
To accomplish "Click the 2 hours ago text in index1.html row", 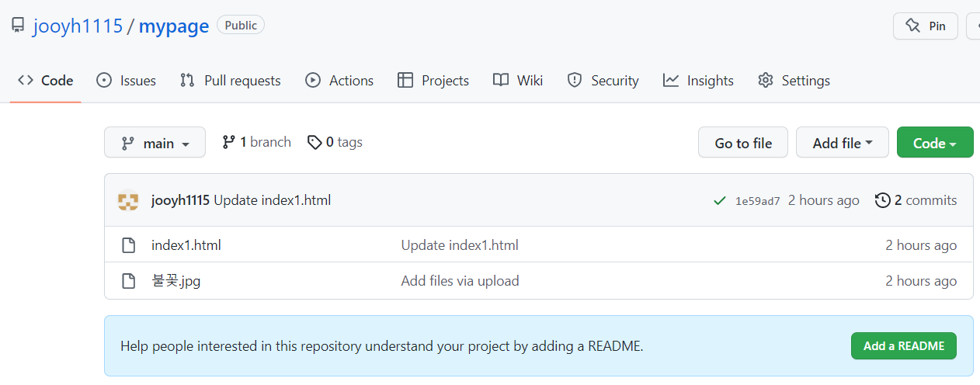I will coord(921,245).
